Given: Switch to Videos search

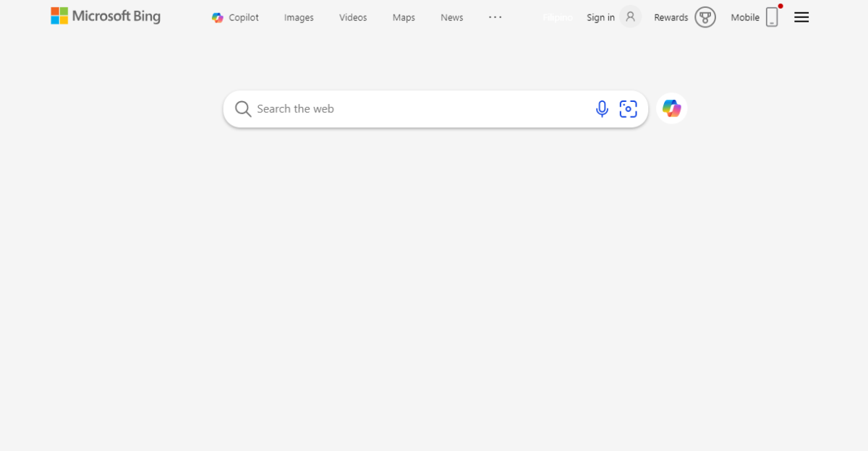Looking at the screenshot, I should 353,17.
